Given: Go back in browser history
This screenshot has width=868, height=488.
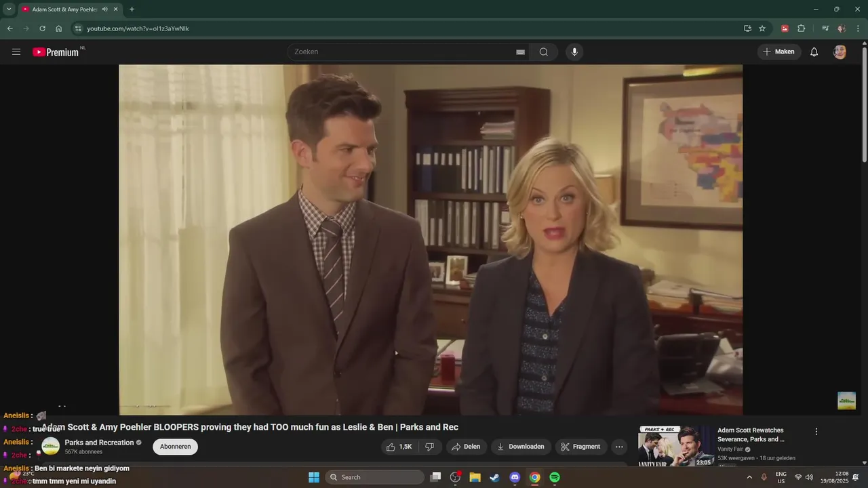Looking at the screenshot, I should tap(9, 28).
